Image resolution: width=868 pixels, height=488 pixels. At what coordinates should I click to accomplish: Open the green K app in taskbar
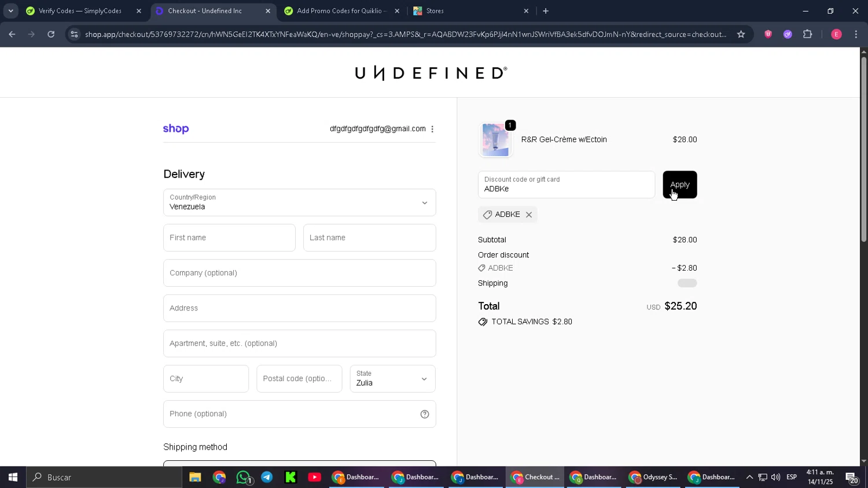click(x=290, y=477)
